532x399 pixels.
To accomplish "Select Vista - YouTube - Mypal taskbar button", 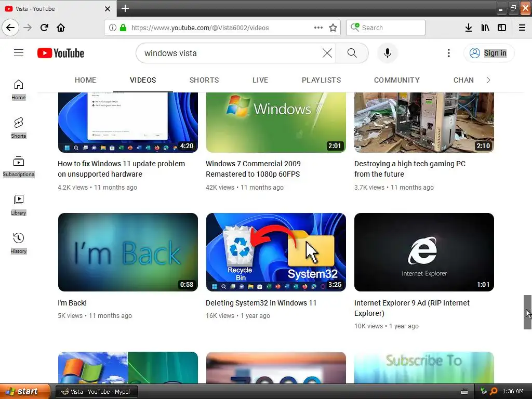I will 96,392.
